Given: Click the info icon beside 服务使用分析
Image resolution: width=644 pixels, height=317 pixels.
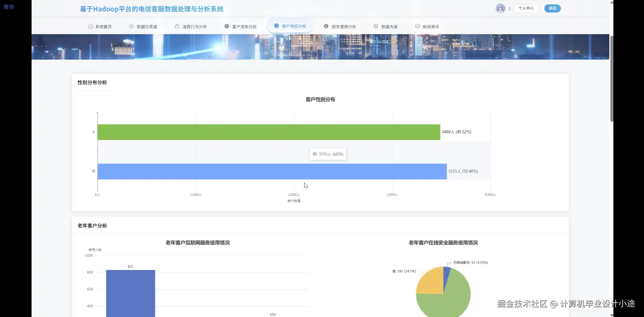Looking at the screenshot, I should point(326,26).
